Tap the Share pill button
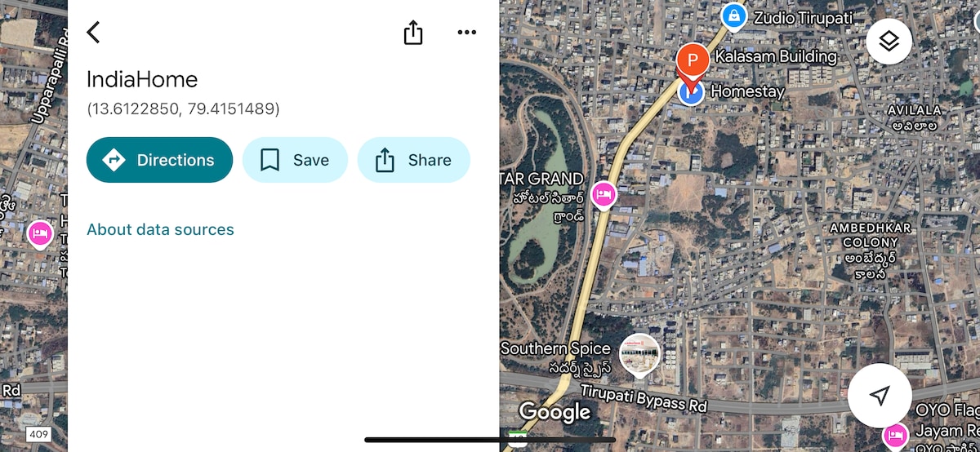Image resolution: width=980 pixels, height=452 pixels. coord(413,160)
